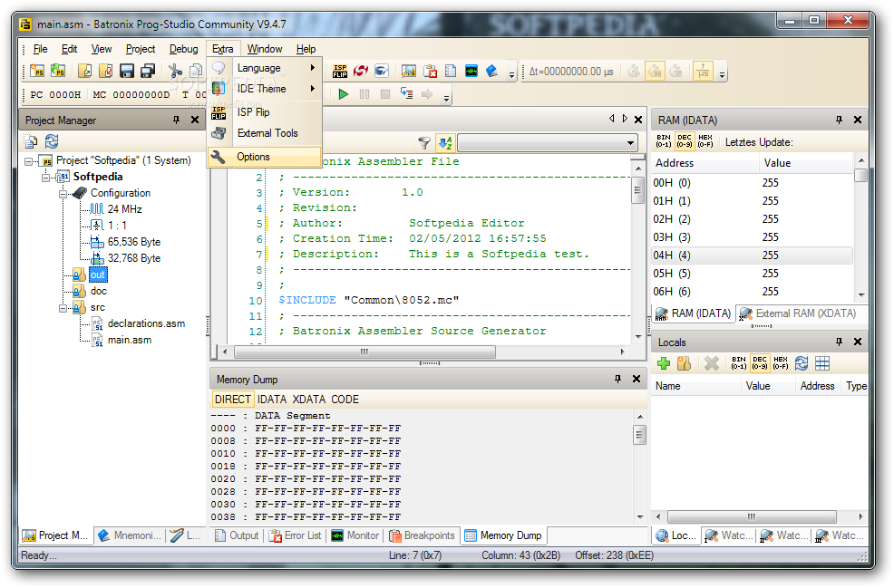Click the grid table icon in Locals

pyautogui.click(x=822, y=363)
